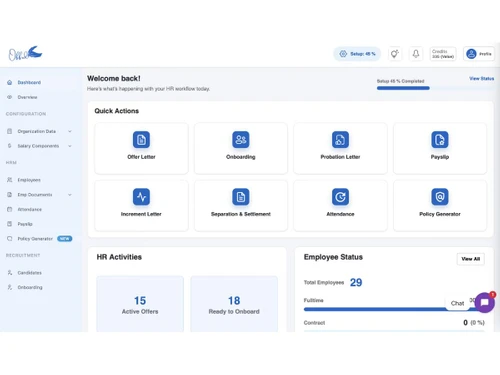Click the Employees icon in sidebar

(x=10, y=180)
